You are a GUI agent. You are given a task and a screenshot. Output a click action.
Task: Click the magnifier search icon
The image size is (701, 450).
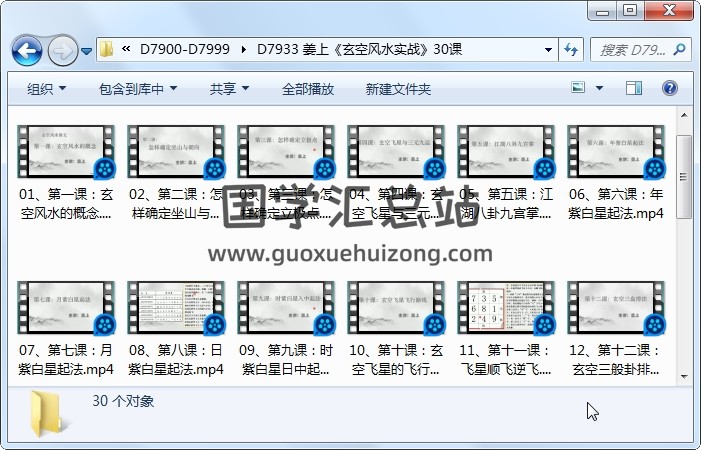pos(680,49)
